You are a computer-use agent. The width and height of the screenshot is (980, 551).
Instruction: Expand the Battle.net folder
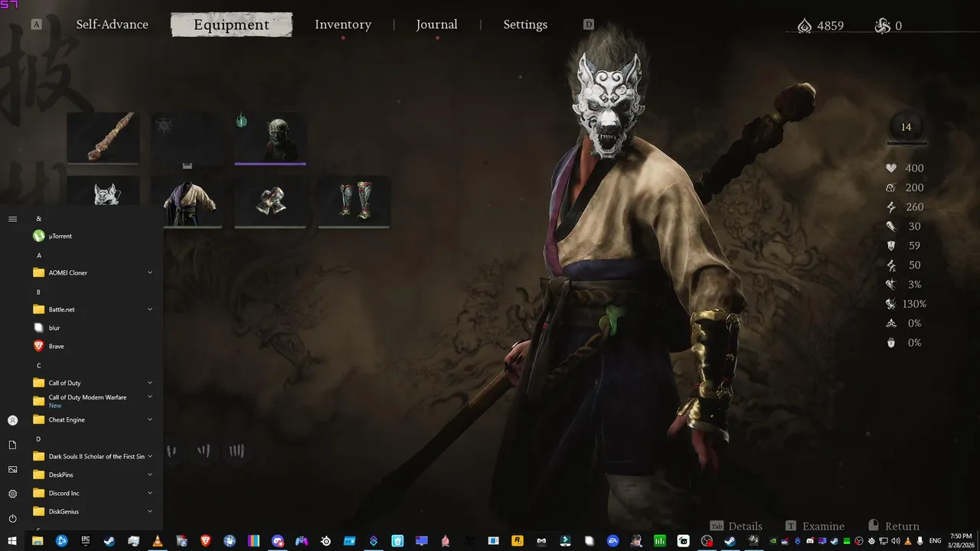(92, 309)
